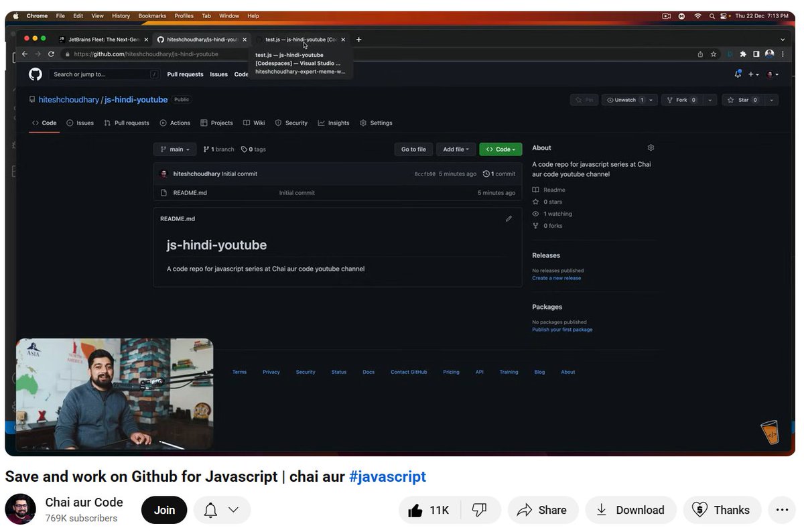Click the Thanks button

722,510
